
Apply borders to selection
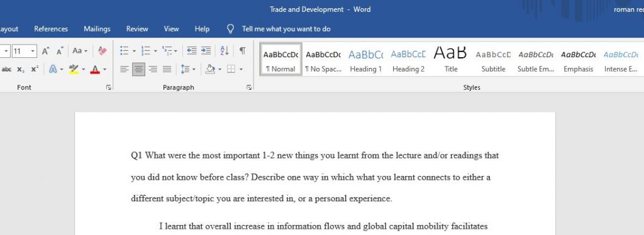click(x=231, y=69)
